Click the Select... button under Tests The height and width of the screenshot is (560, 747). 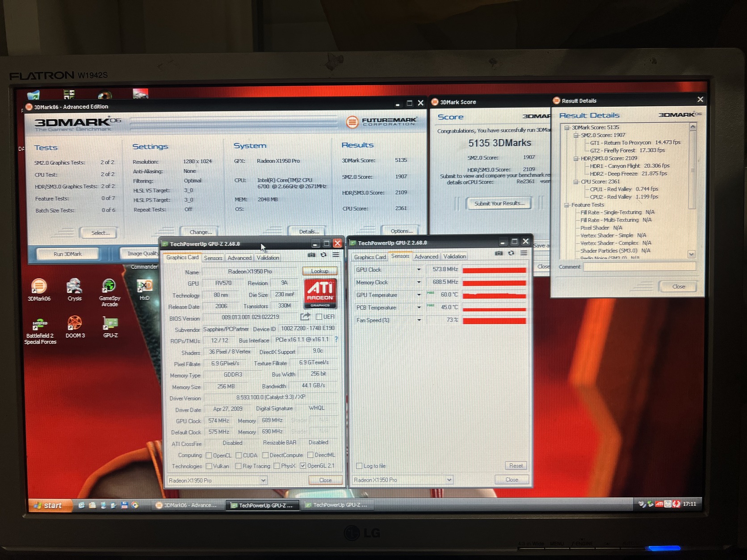pos(100,233)
